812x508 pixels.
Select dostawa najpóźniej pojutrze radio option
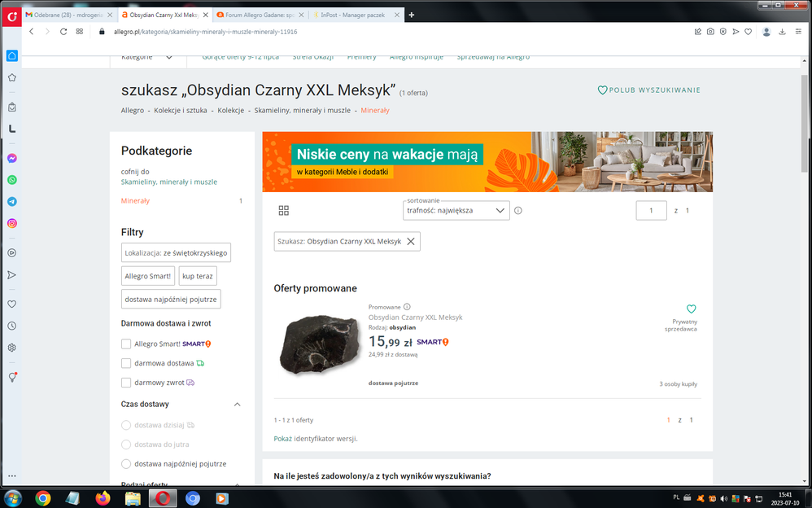[x=126, y=464]
